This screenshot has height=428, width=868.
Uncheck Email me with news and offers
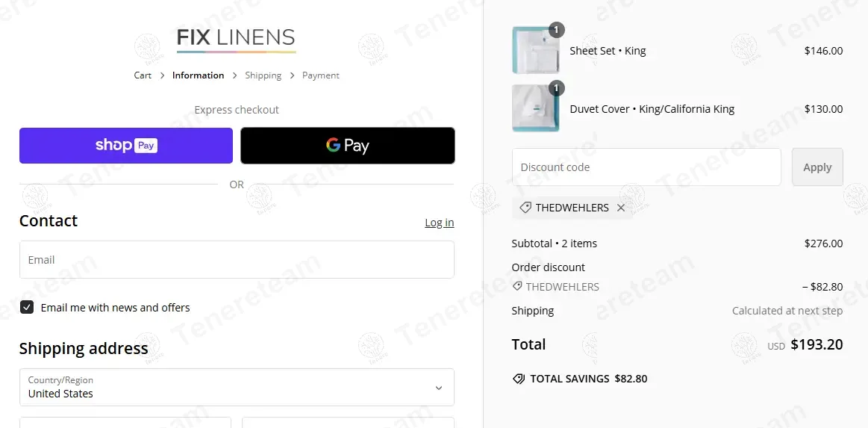pyautogui.click(x=27, y=307)
